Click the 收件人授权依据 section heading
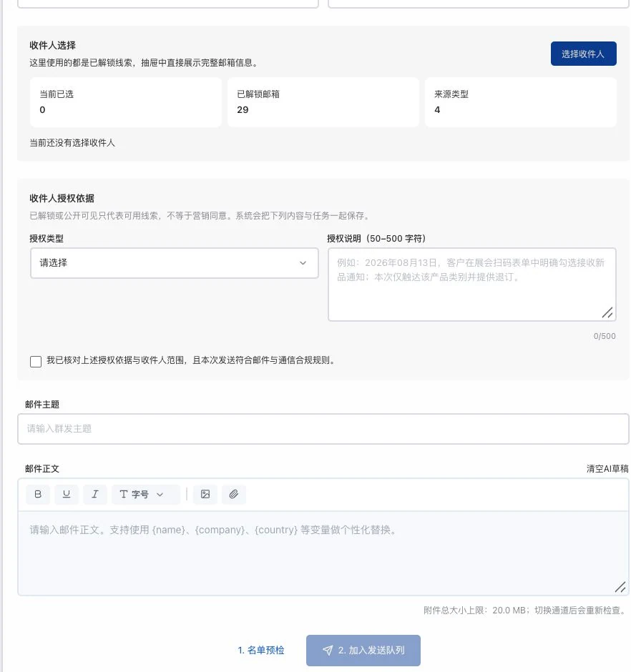Viewport: 631px width, 672px height. [62, 198]
